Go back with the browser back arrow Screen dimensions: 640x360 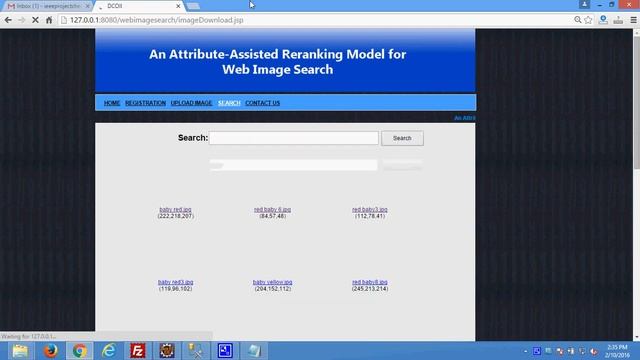pos(8,20)
